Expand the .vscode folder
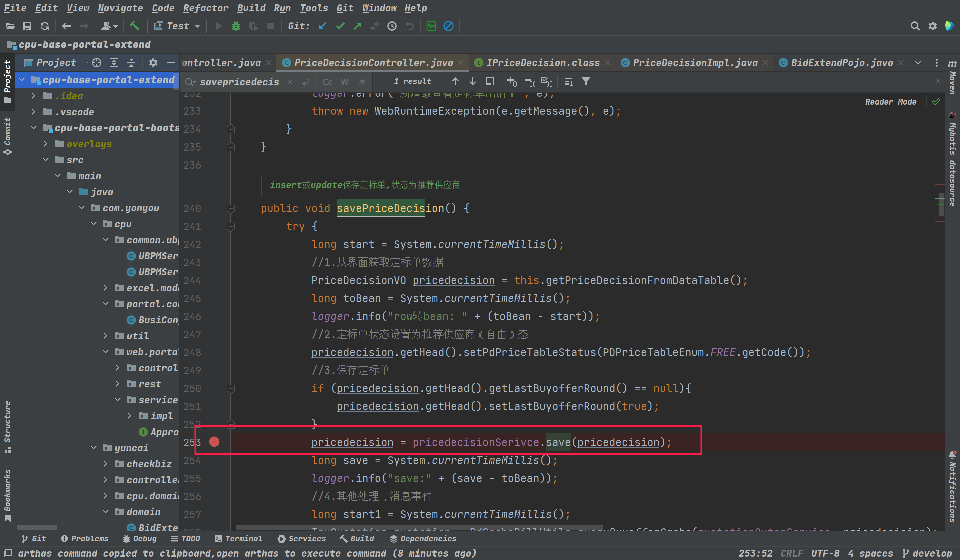The width and height of the screenshot is (960, 560). (34, 112)
